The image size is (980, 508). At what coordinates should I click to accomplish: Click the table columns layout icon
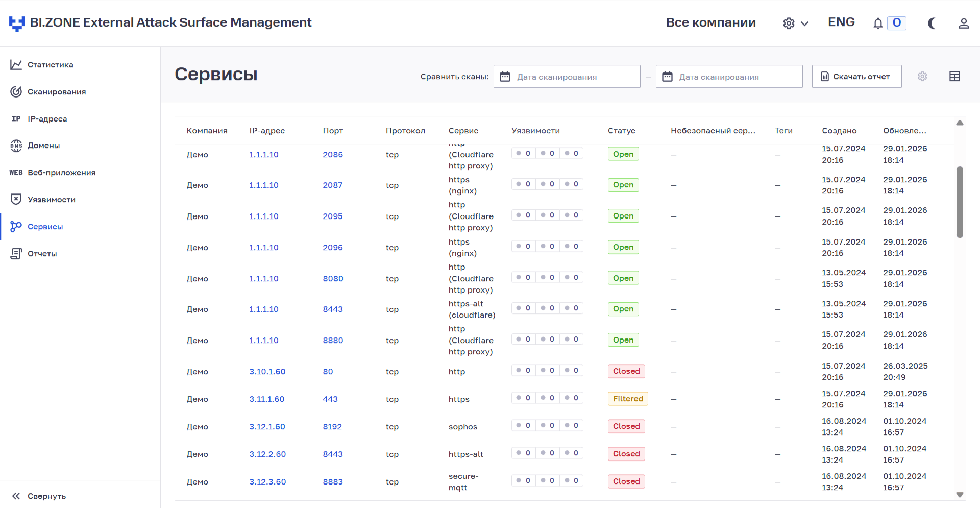(954, 77)
